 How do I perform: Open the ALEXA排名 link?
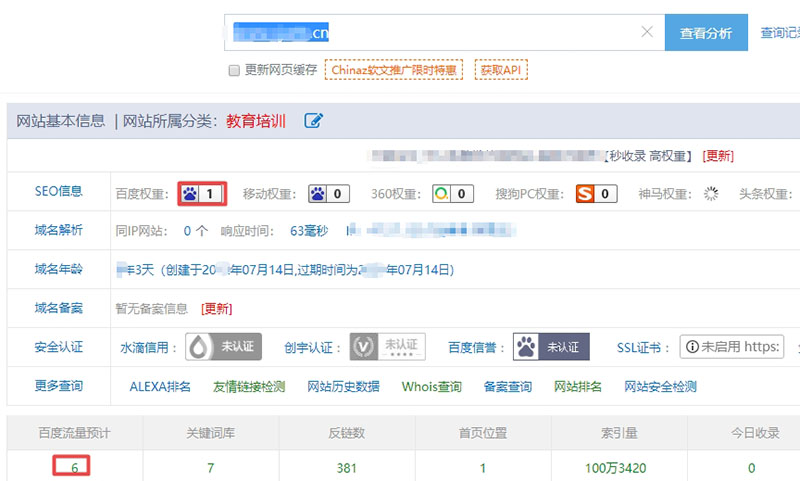click(x=160, y=387)
